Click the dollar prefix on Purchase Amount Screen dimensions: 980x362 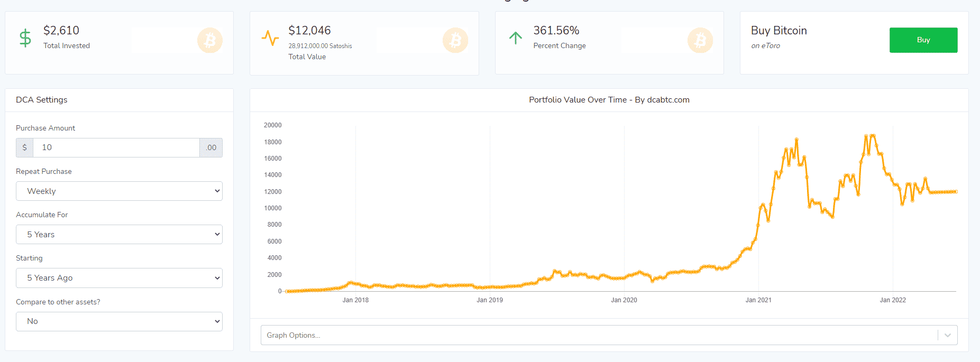coord(24,147)
